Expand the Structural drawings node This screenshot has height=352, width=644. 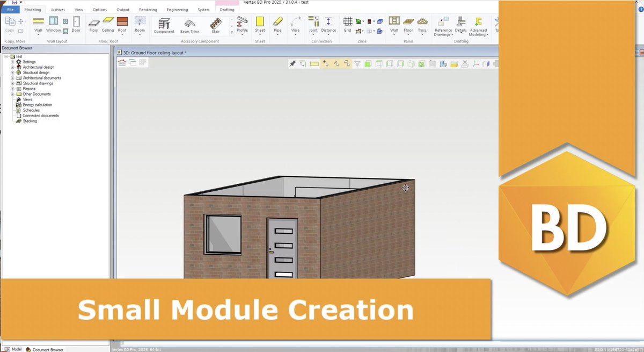12,83
